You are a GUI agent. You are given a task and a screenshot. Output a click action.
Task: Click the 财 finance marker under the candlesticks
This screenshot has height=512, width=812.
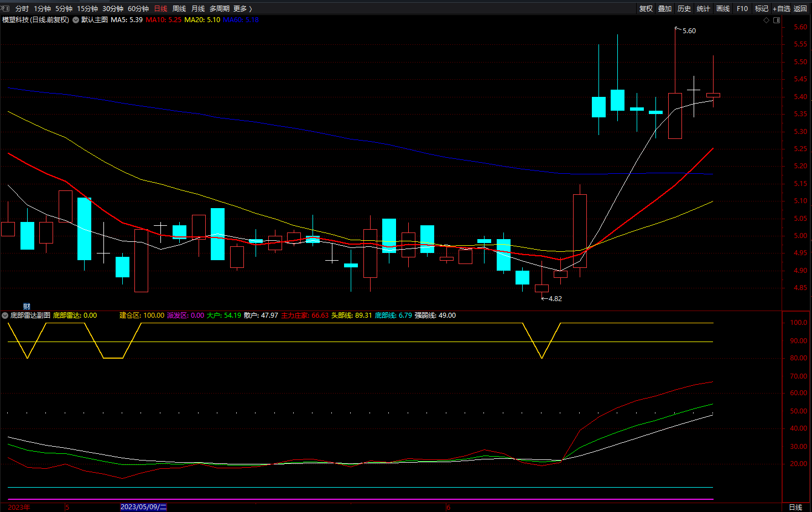[27, 306]
